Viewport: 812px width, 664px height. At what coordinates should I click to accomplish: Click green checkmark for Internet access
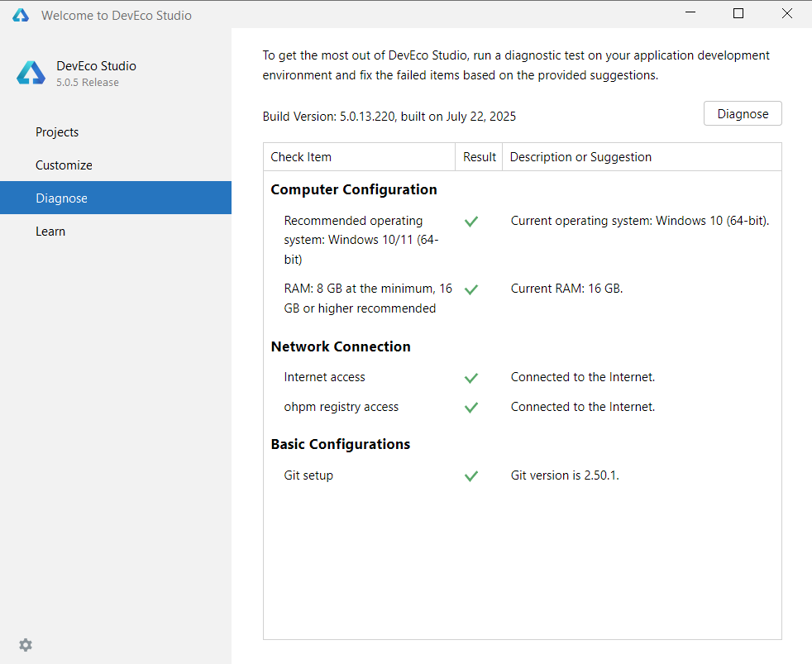[471, 378]
